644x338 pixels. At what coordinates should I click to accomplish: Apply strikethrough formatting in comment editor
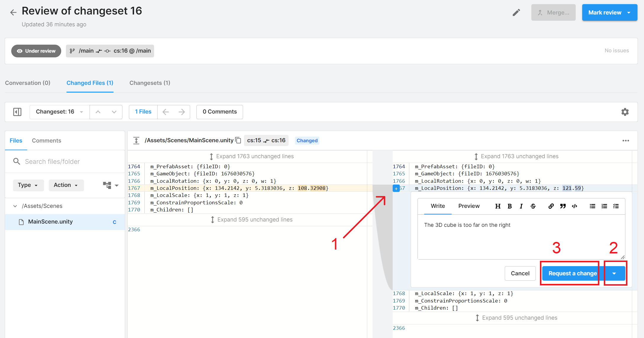(533, 206)
